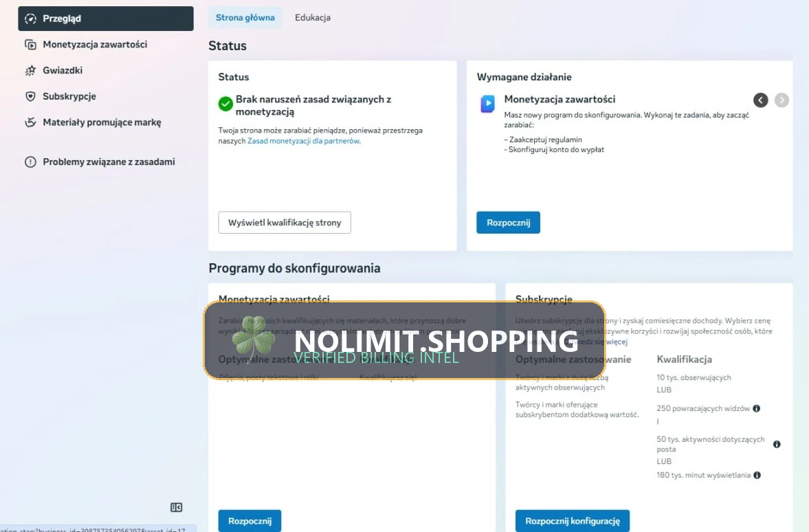Click info icon next to 250 powracających widzów

tap(756, 408)
